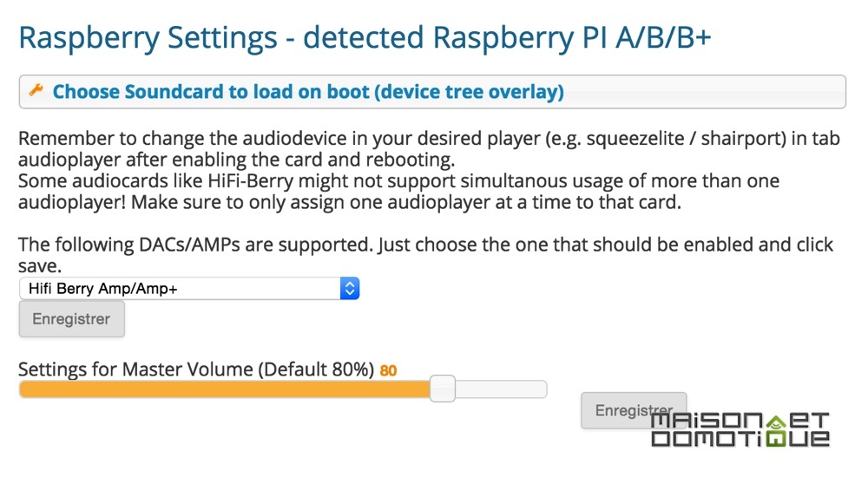
Task: Click Settings for Master Volume label
Action: tap(196, 369)
